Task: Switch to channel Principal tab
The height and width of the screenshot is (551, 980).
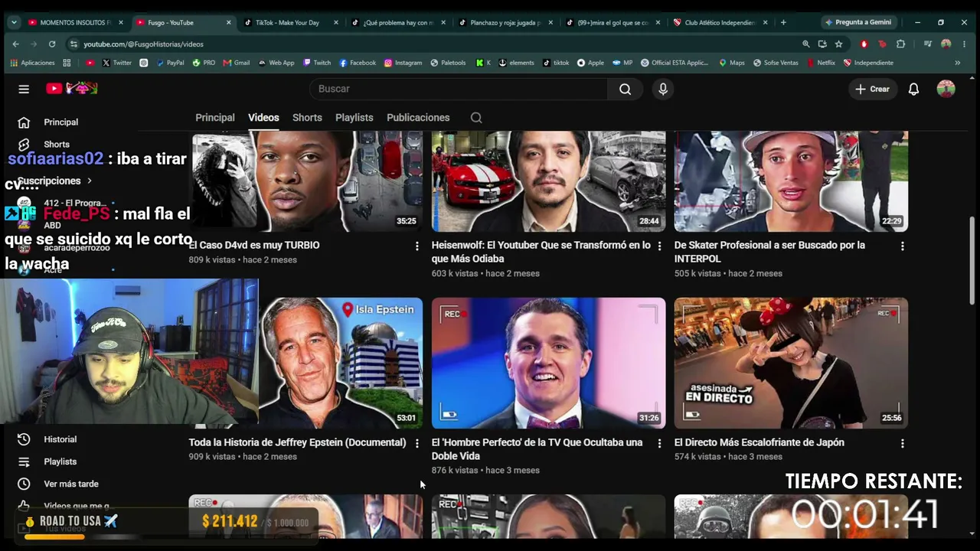Action: point(215,118)
